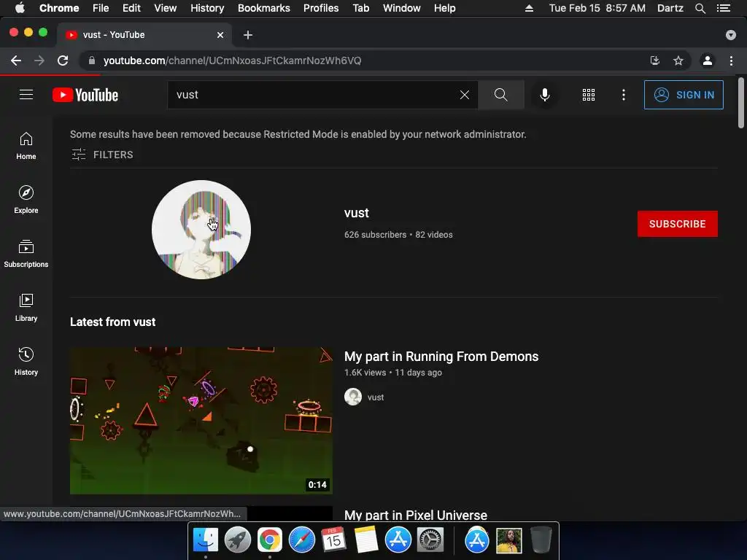Click the YouTube logo

(85, 95)
